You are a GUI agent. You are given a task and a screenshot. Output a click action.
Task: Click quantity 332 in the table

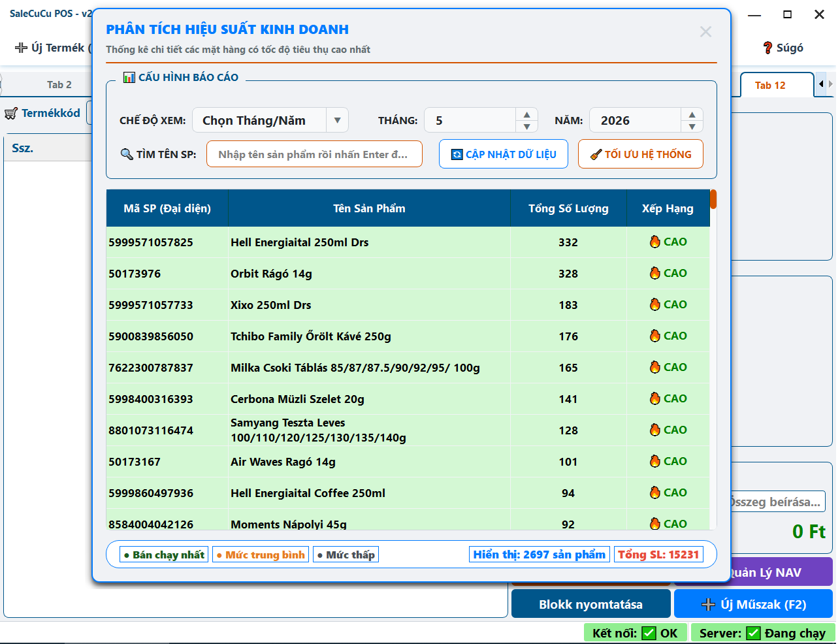[568, 242]
